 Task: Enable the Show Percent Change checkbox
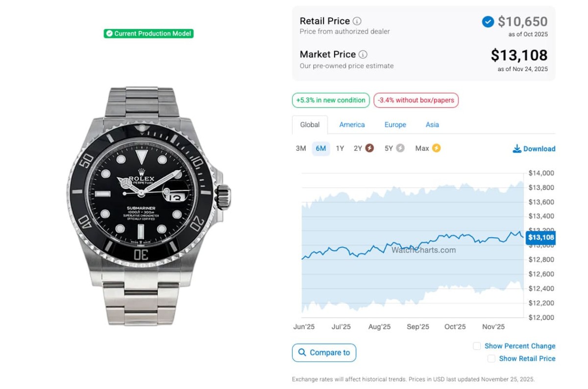477,346
